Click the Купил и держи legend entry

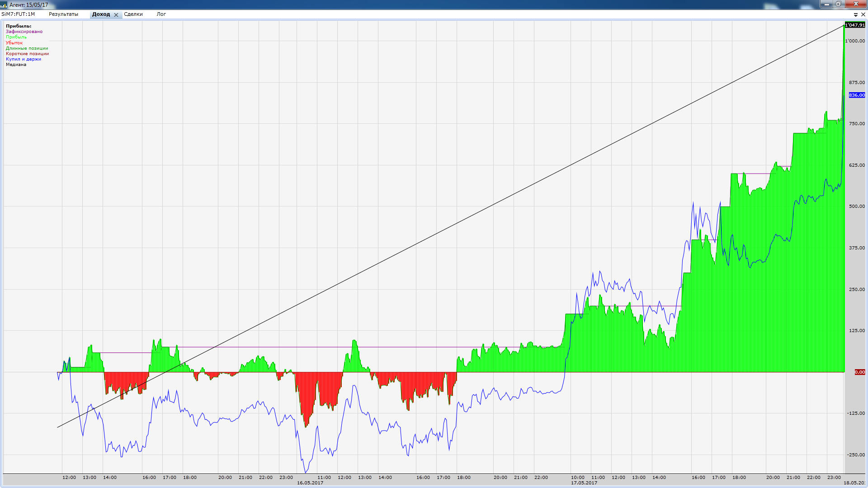(24, 59)
